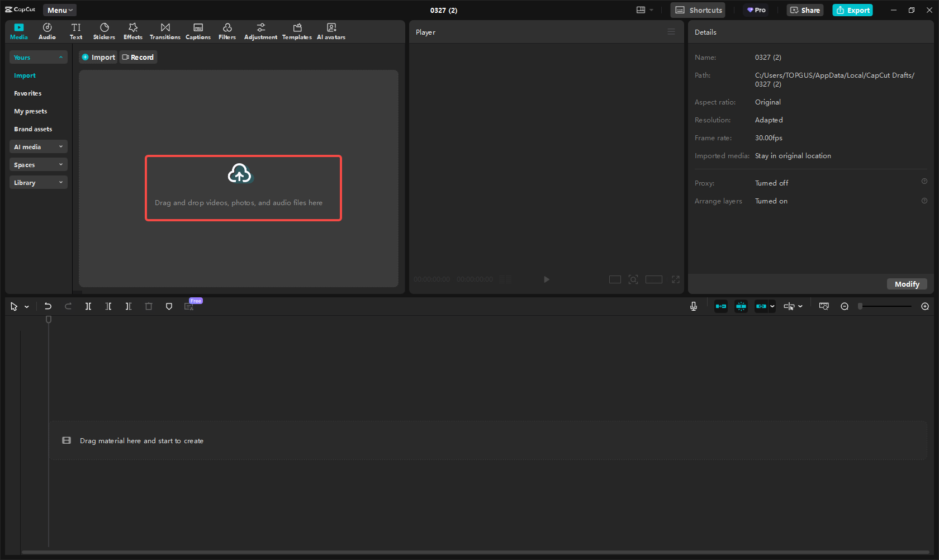Switch to the Effects tab
This screenshot has height=560, width=939.
click(x=133, y=31)
